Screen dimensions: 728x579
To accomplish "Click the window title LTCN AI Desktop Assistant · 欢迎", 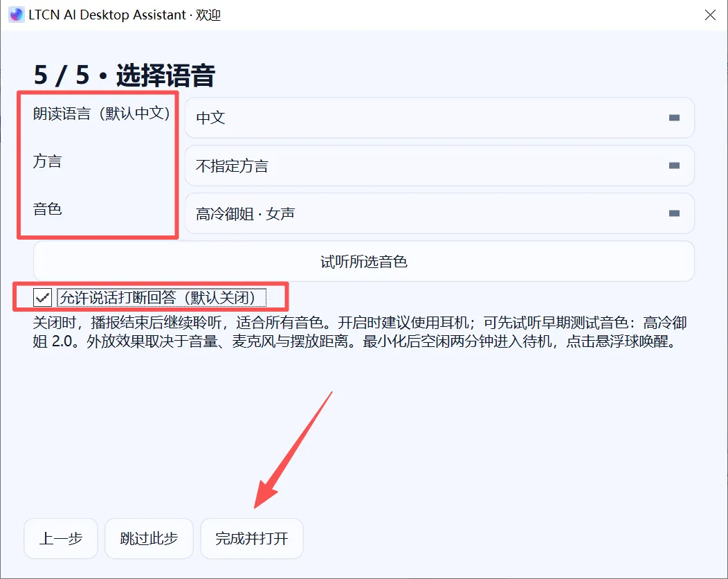I will click(x=125, y=15).
